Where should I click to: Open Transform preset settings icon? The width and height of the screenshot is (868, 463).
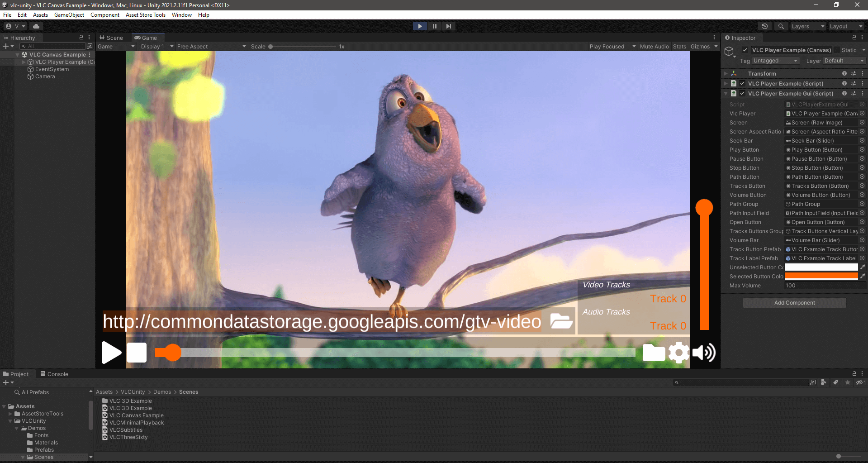[854, 73]
